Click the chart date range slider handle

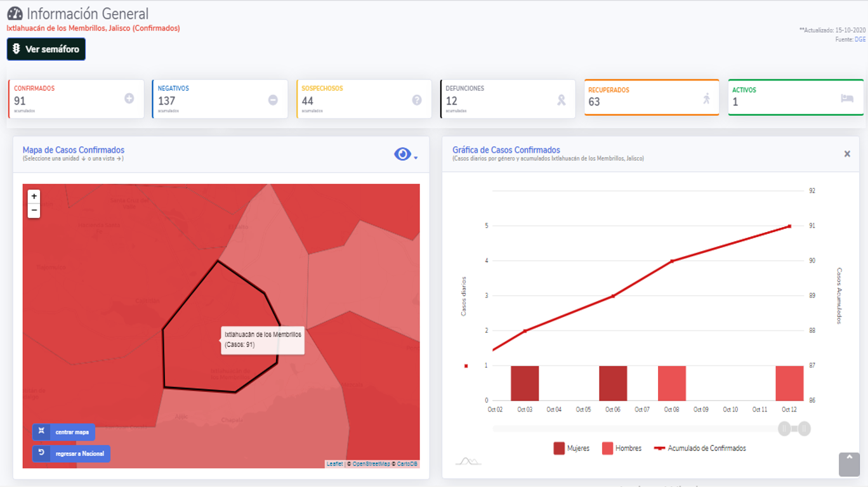pyautogui.click(x=785, y=429)
